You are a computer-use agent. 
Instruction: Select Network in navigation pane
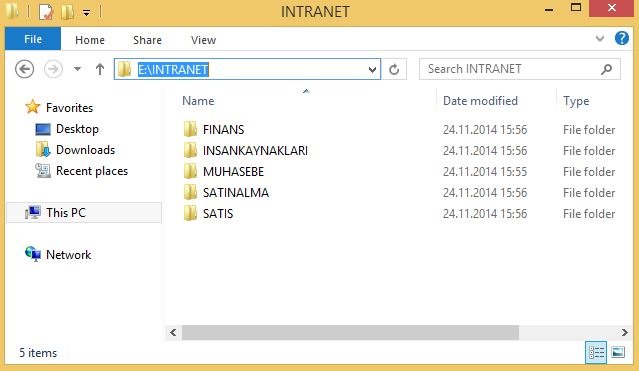point(68,255)
